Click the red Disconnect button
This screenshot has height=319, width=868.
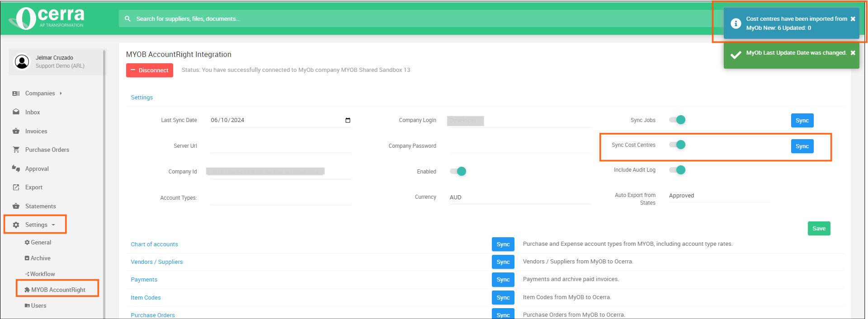click(150, 70)
